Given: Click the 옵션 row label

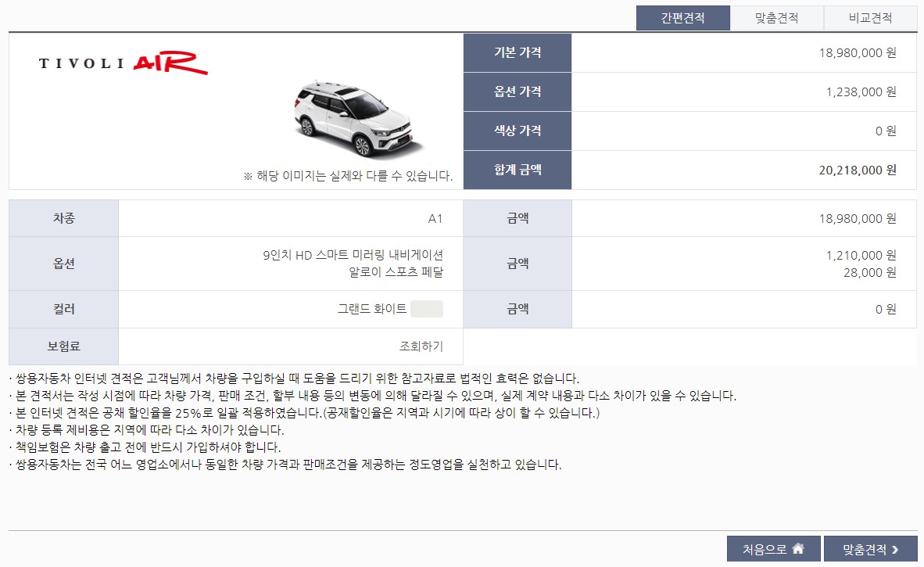Looking at the screenshot, I should point(63,264).
